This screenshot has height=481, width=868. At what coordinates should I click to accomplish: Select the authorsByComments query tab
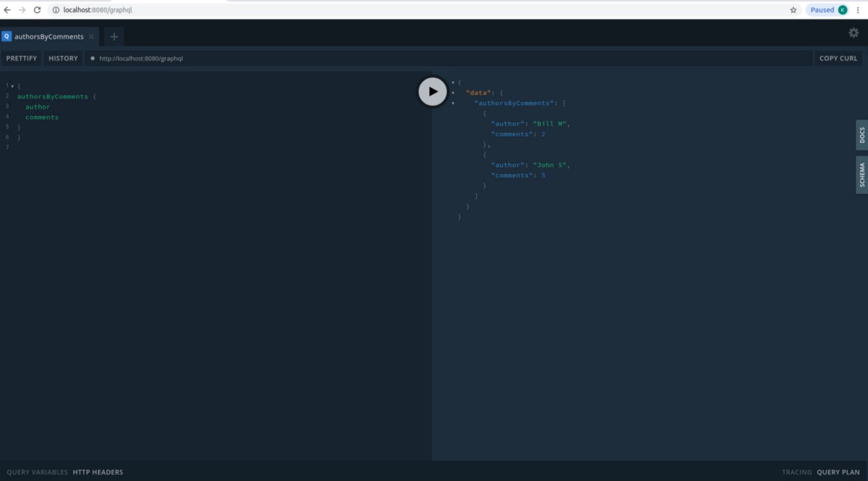[x=48, y=37]
